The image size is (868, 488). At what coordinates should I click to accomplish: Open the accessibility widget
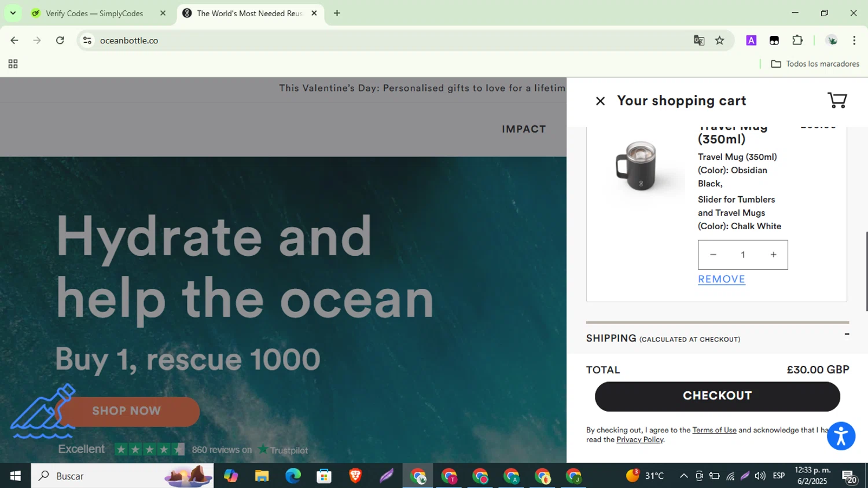click(x=841, y=436)
